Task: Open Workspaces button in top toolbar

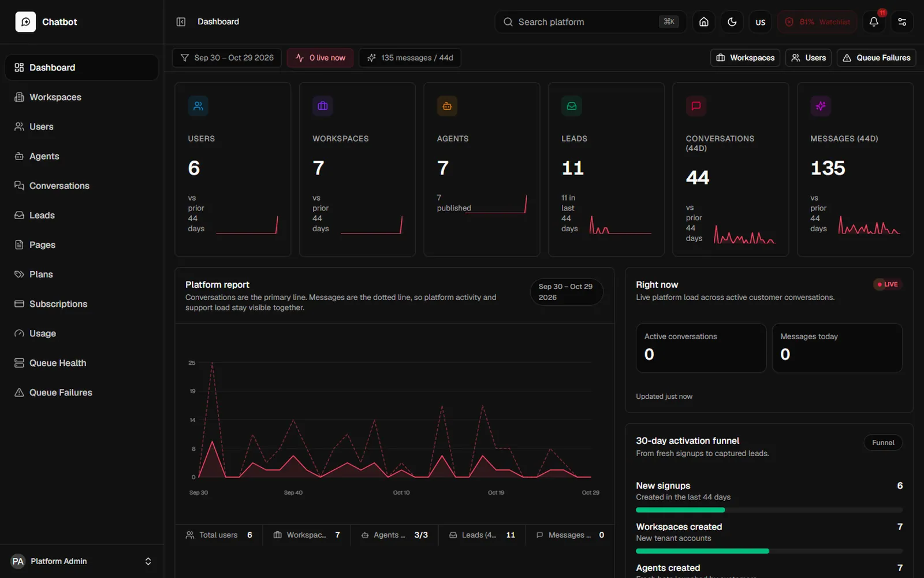Action: (x=745, y=58)
